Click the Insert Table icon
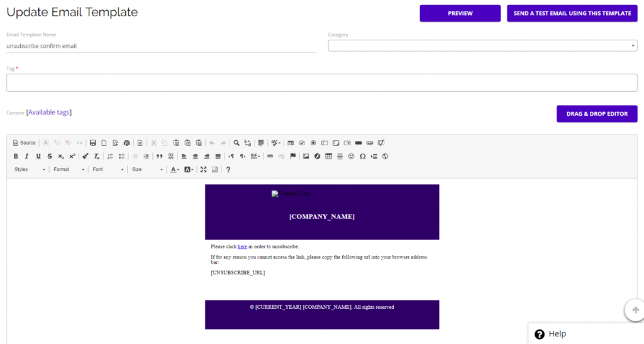Viewport: 644px width, 344px height. 328,156
